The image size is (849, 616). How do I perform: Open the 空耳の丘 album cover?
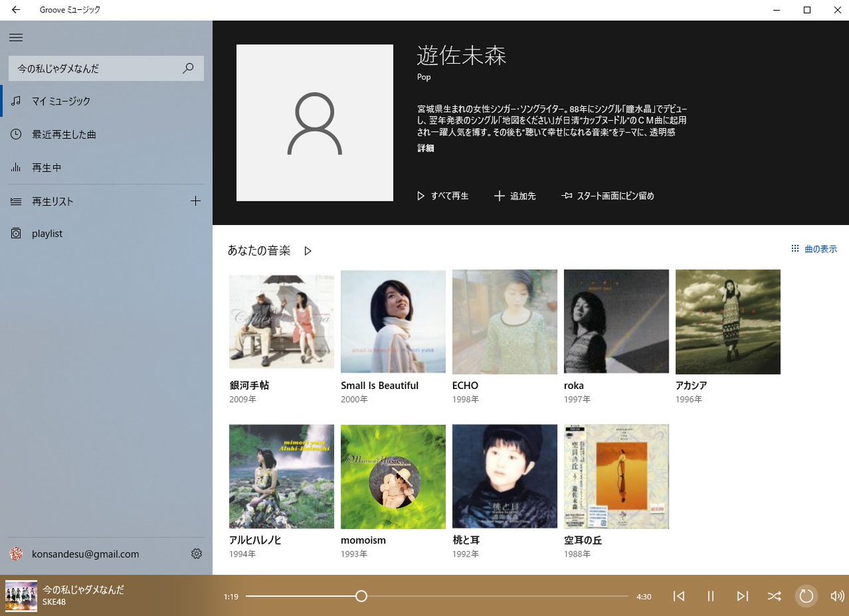point(616,477)
